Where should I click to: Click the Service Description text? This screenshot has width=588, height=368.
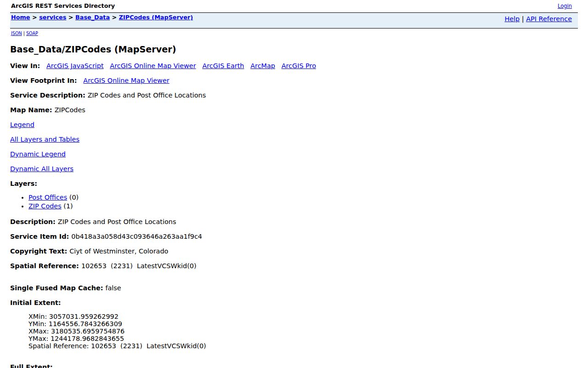(147, 95)
